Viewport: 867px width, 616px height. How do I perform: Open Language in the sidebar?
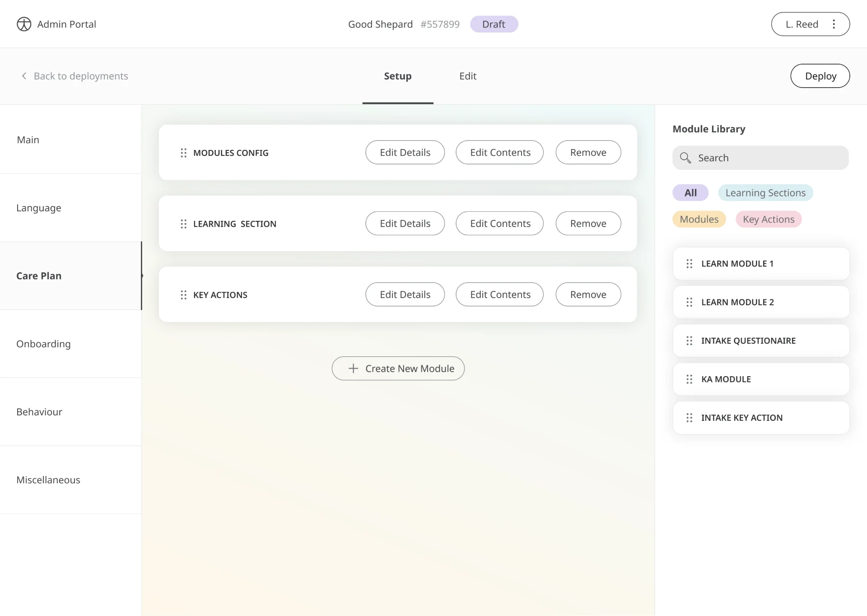point(71,208)
